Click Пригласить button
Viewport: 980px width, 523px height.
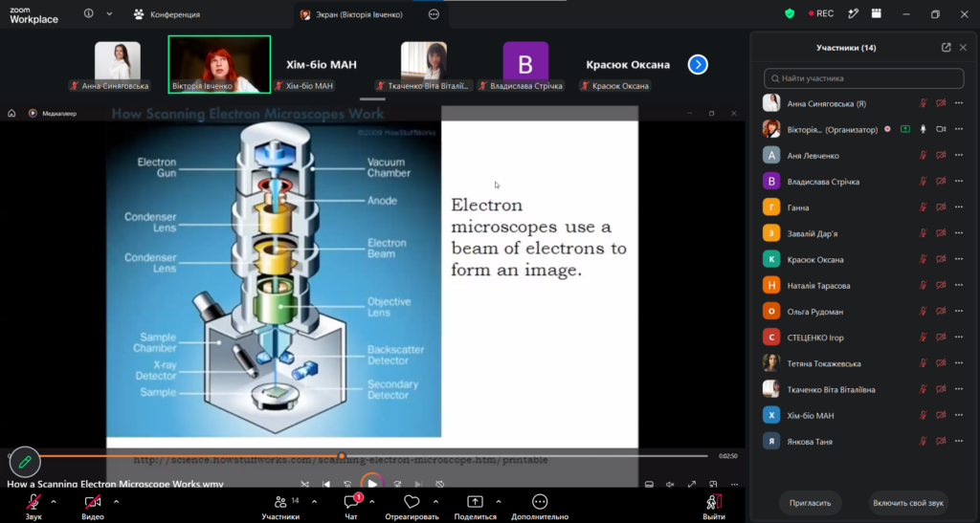tap(810, 503)
